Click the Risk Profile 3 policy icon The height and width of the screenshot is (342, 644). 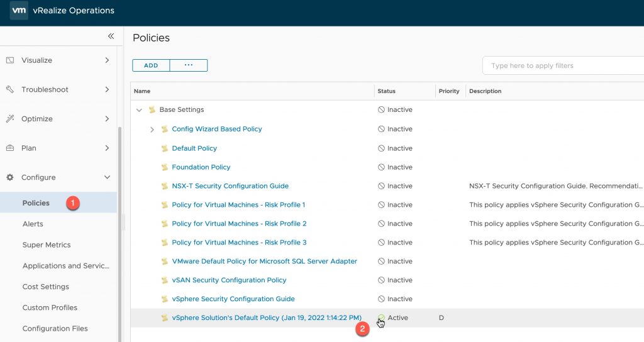coord(164,243)
